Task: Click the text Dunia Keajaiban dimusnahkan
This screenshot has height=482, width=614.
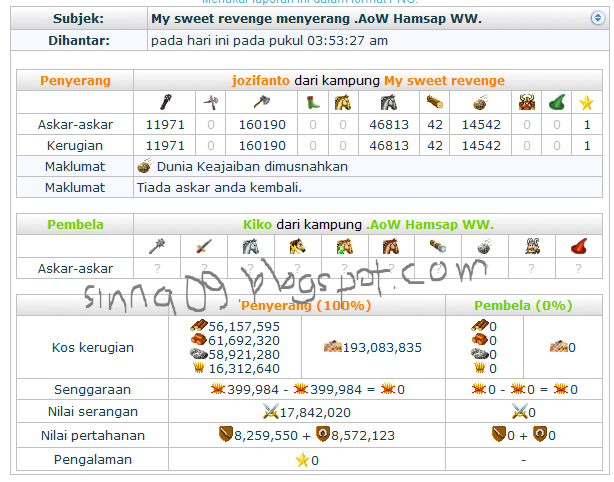Action: coord(252,167)
